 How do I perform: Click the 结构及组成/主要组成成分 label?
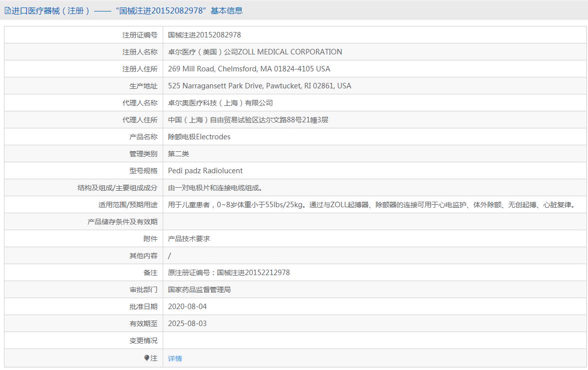click(x=117, y=188)
